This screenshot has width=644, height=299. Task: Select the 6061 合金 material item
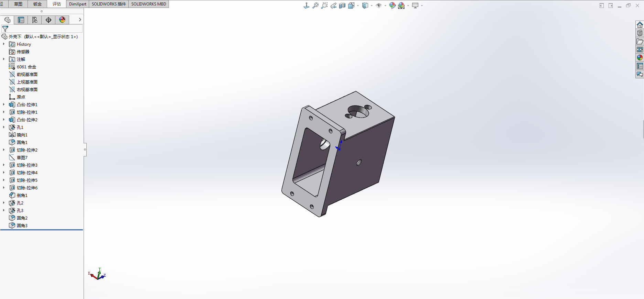coord(23,67)
